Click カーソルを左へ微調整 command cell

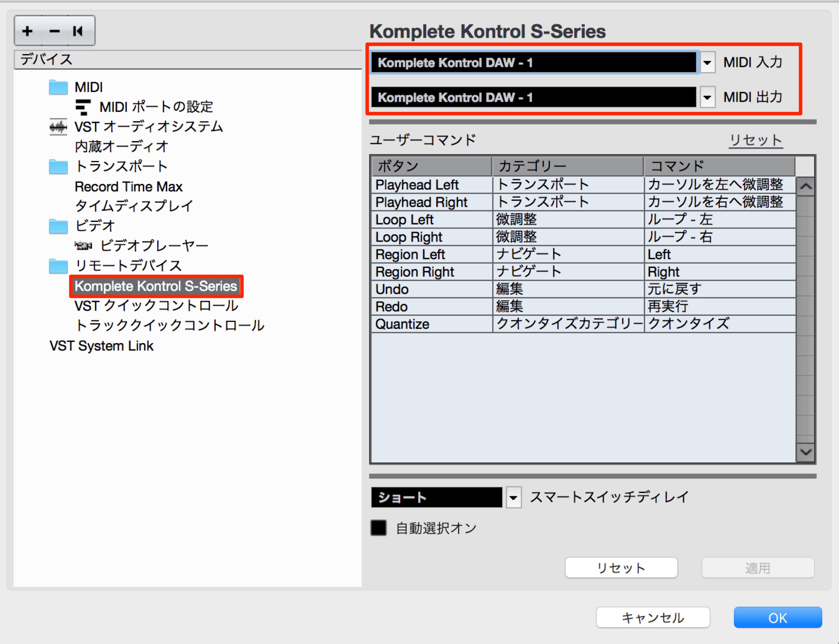click(x=720, y=185)
